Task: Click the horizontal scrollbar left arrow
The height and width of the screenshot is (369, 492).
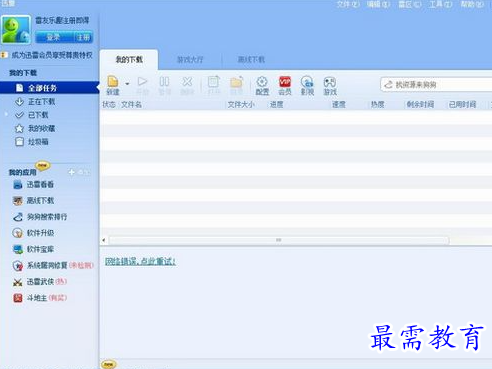Action: point(104,240)
